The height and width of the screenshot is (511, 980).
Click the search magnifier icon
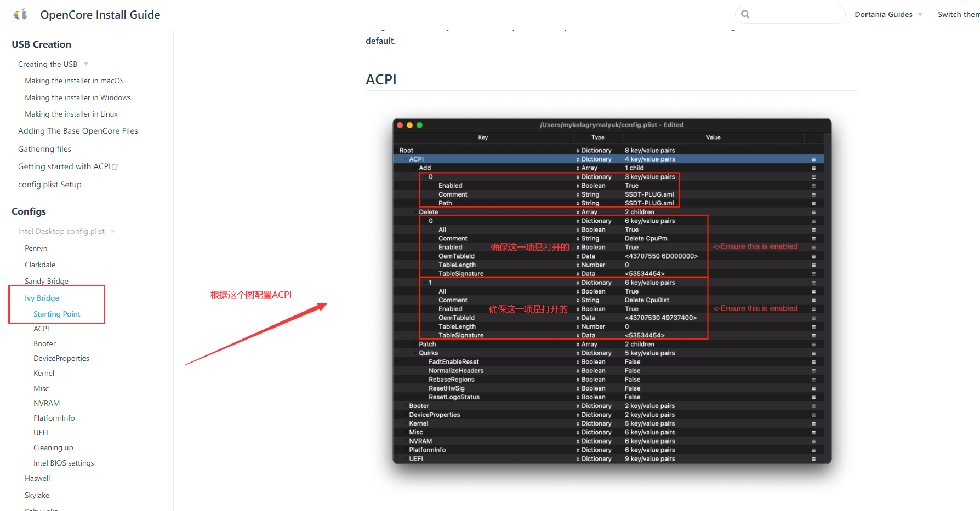pyautogui.click(x=745, y=14)
